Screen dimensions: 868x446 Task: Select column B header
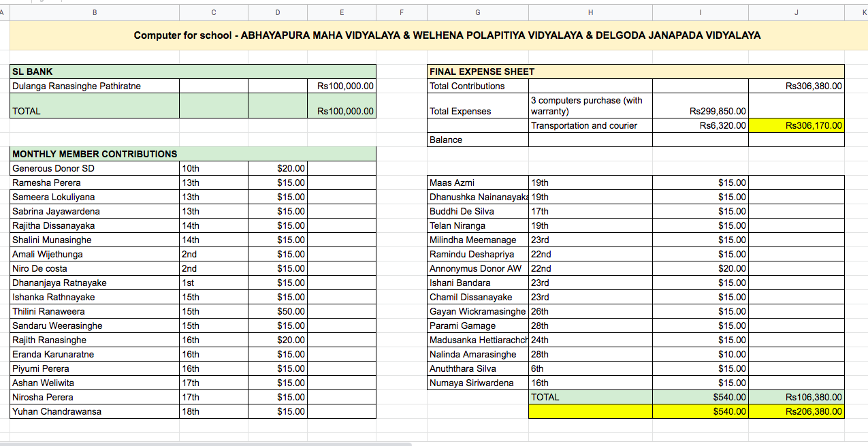[95, 12]
